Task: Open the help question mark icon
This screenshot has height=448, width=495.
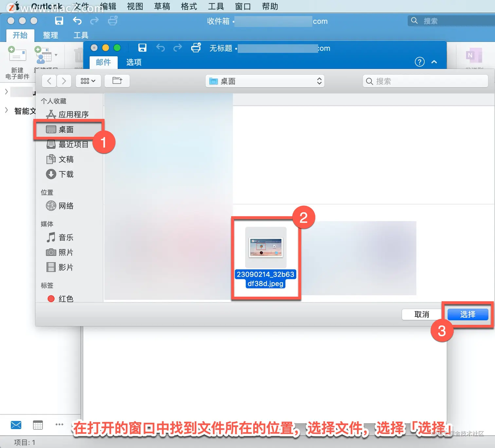Action: click(x=419, y=62)
